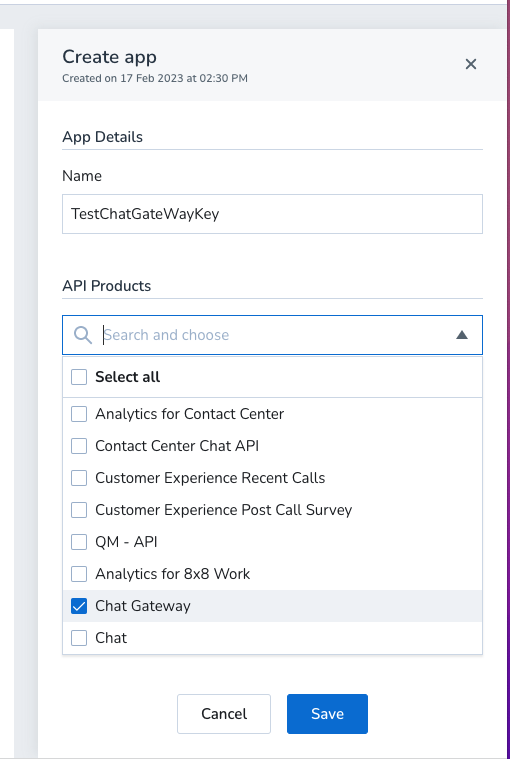Check the Select all checkbox

point(79,377)
